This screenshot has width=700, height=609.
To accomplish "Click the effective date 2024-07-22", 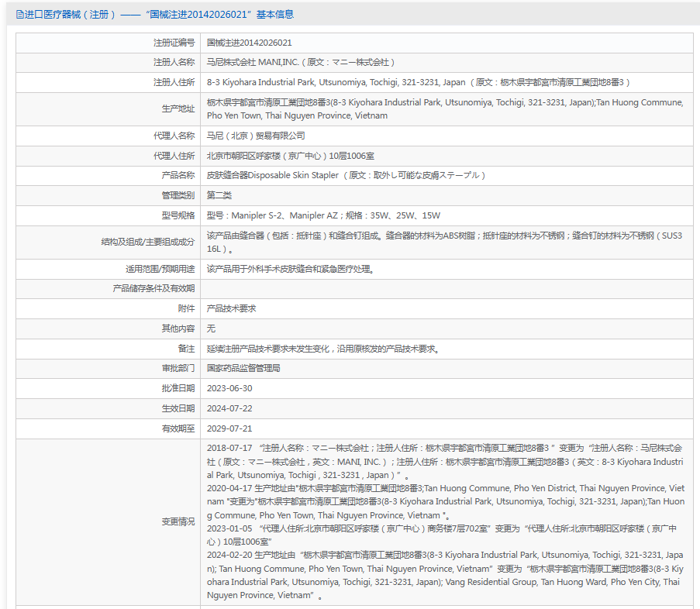I will pyautogui.click(x=229, y=408).
